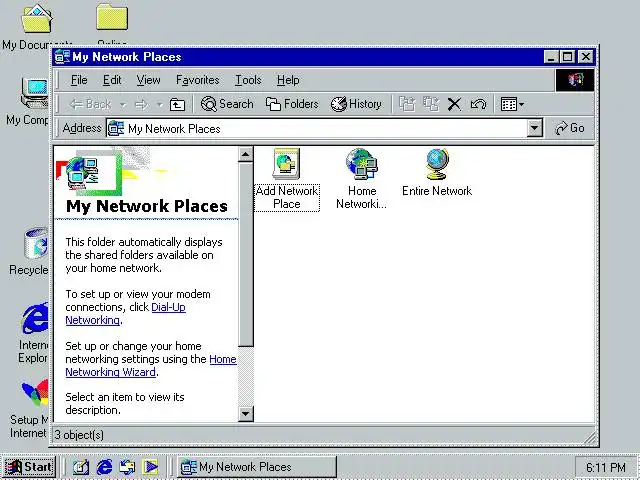Click the left pane scrollbar thumb
This screenshot has width=640, height=480.
[x=245, y=255]
